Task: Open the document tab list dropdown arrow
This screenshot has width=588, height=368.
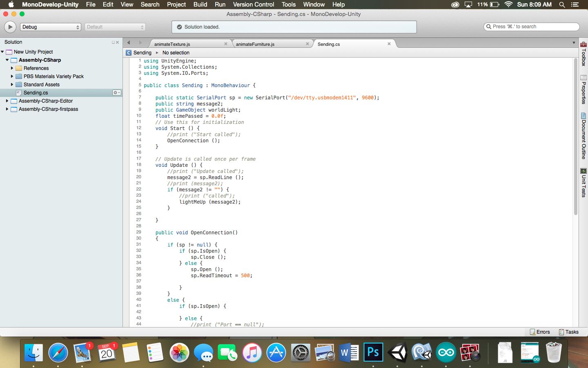Action: point(574,43)
